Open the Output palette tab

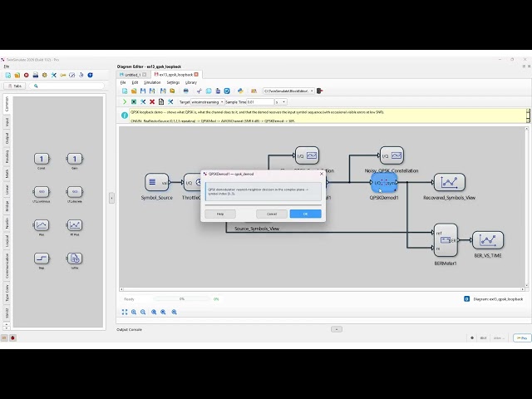7,139
